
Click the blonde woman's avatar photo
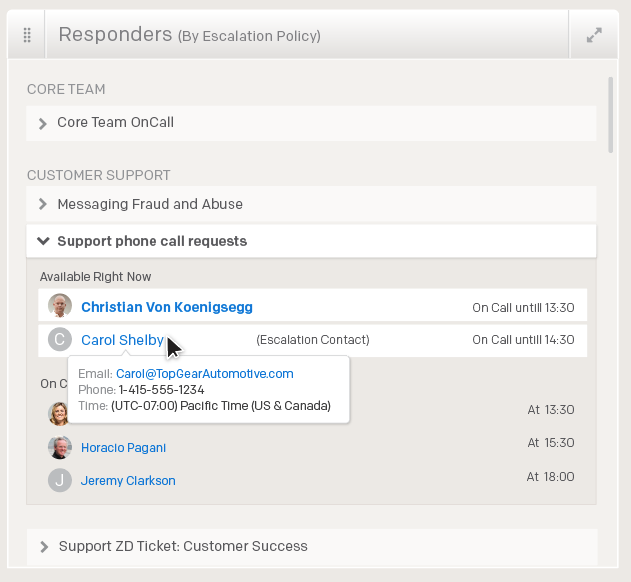[58, 414]
